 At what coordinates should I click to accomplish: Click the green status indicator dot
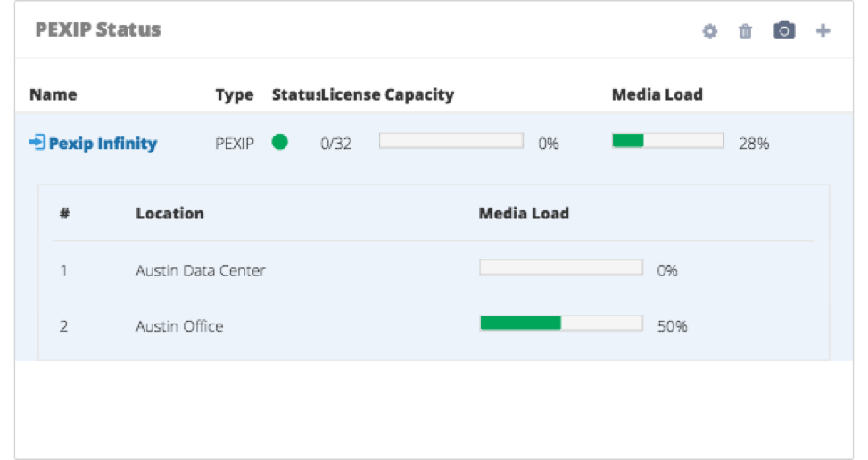(x=279, y=142)
